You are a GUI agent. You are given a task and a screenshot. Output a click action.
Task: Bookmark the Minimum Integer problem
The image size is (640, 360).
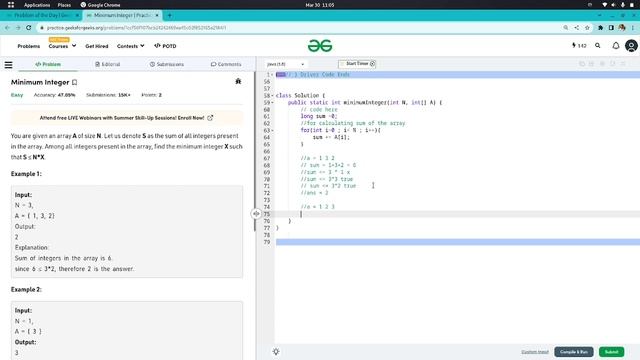[x=75, y=82]
